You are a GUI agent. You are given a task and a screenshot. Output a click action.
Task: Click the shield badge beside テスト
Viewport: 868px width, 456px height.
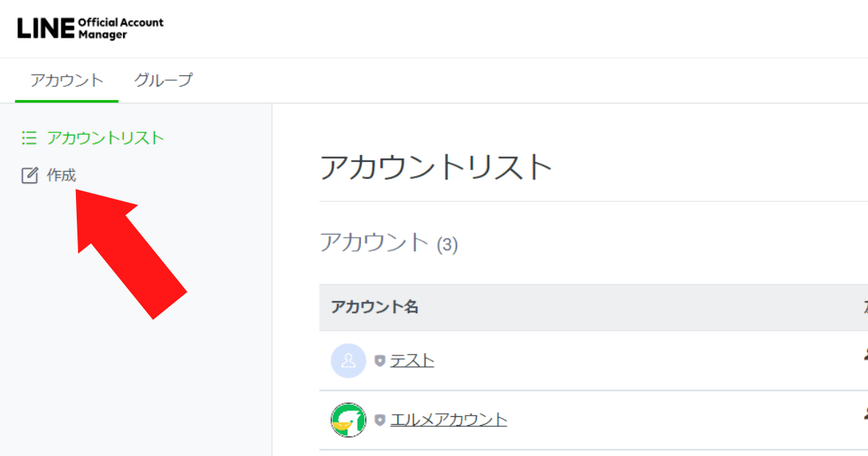tap(380, 360)
